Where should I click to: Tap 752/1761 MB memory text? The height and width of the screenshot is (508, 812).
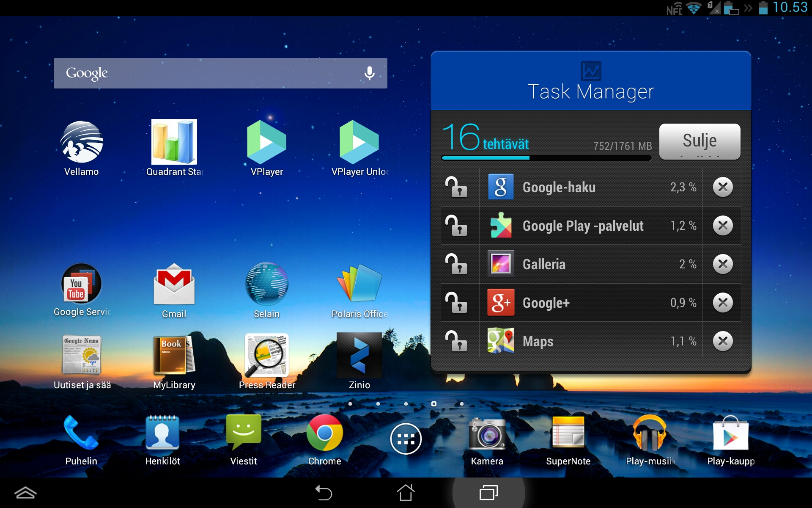623,146
